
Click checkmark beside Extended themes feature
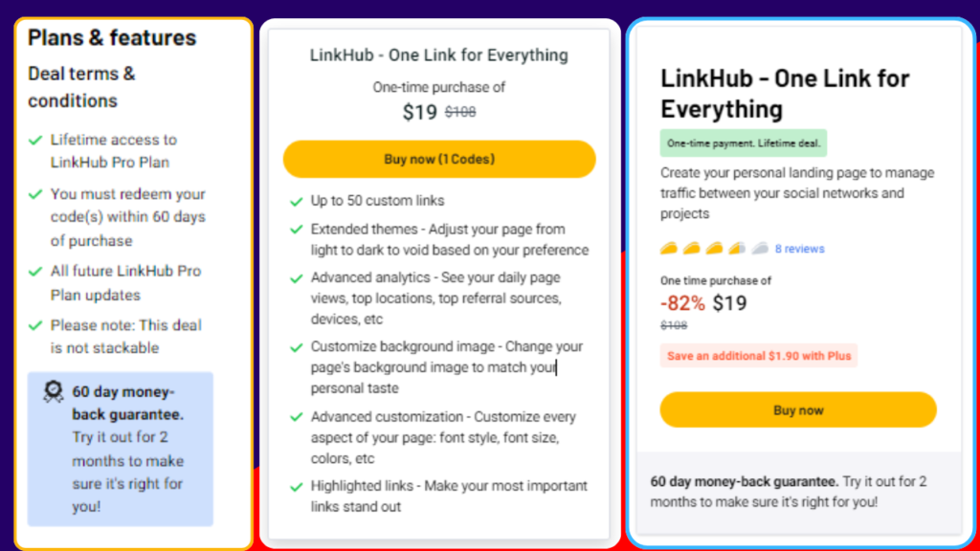click(x=297, y=230)
